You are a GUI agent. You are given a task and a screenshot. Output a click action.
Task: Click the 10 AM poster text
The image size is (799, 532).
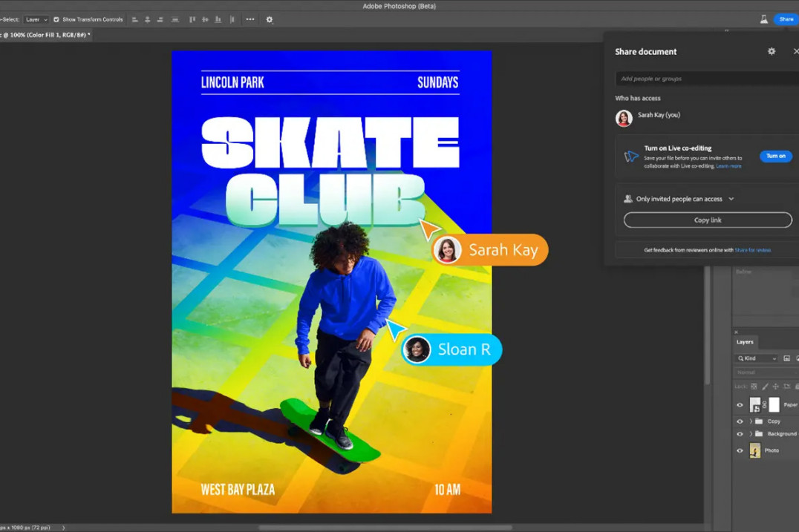pos(448,490)
